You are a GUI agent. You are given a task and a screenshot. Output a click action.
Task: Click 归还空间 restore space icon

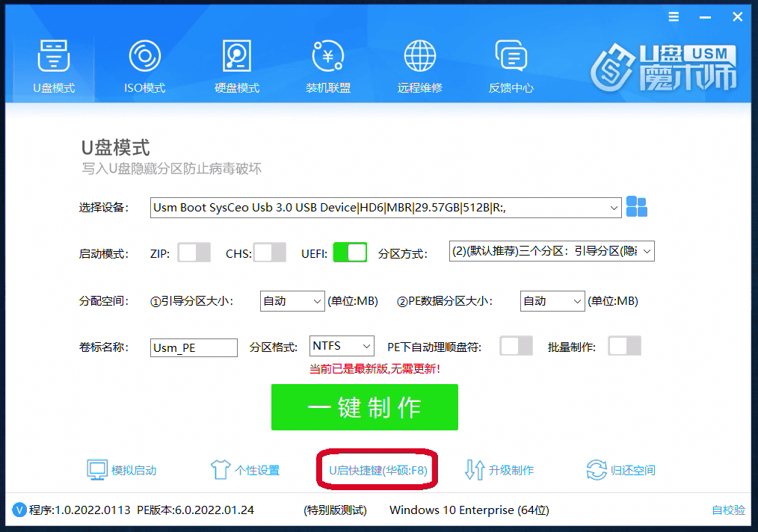596,470
